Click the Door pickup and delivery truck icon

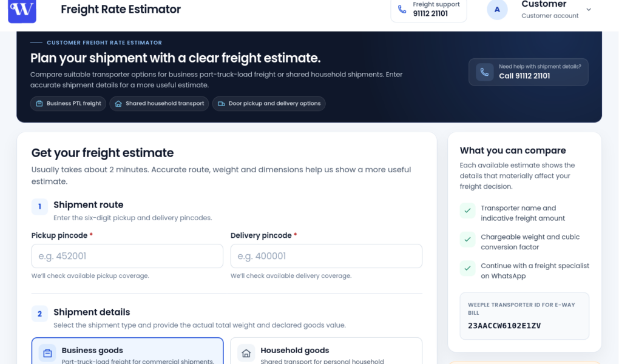click(x=222, y=103)
